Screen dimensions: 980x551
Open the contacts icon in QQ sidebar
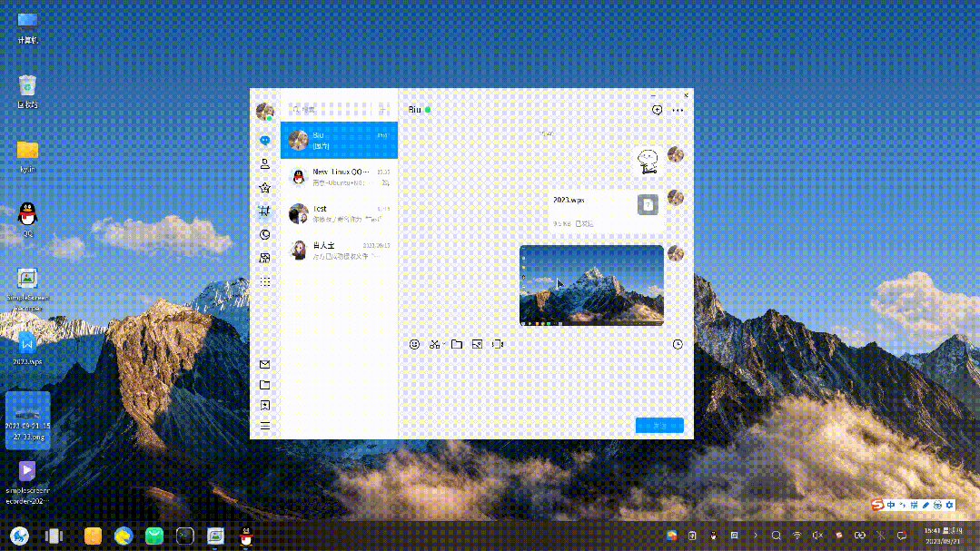tap(265, 164)
